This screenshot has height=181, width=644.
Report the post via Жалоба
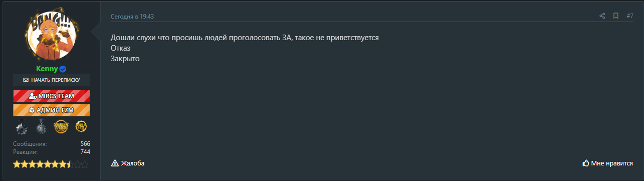click(128, 163)
